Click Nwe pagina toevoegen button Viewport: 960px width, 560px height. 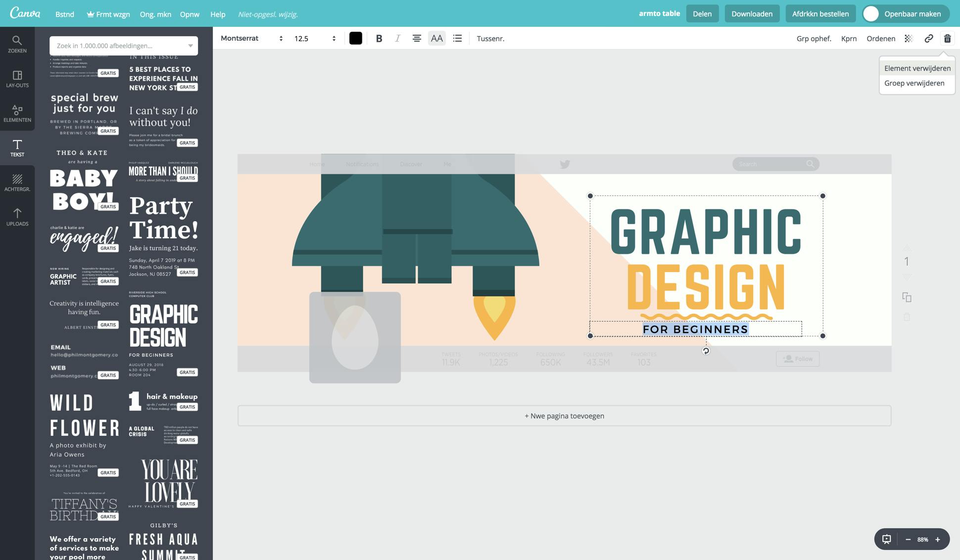coord(564,416)
